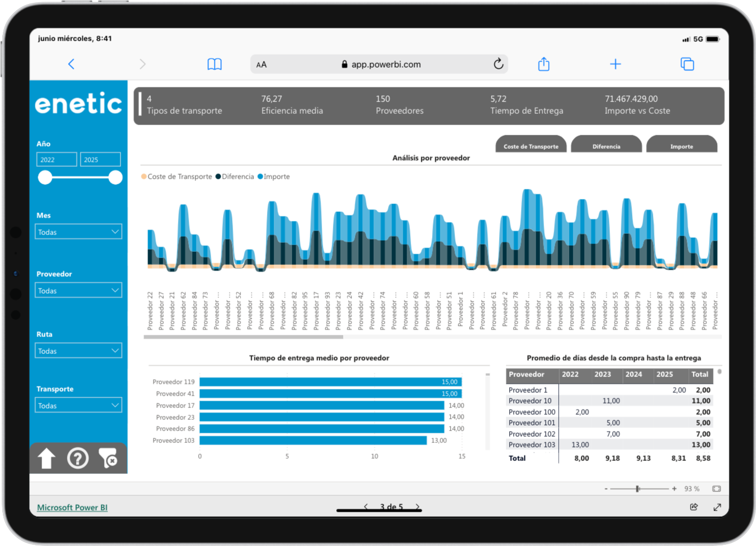This screenshot has width=756, height=546.
Task: Click table row Proveedor 100
Action: tap(609, 412)
